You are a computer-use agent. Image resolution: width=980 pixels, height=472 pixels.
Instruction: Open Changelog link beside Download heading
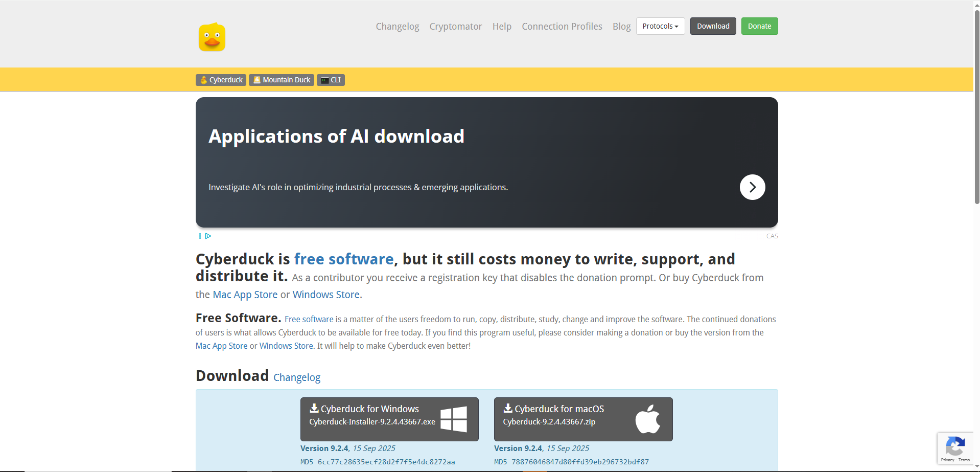[x=297, y=377]
